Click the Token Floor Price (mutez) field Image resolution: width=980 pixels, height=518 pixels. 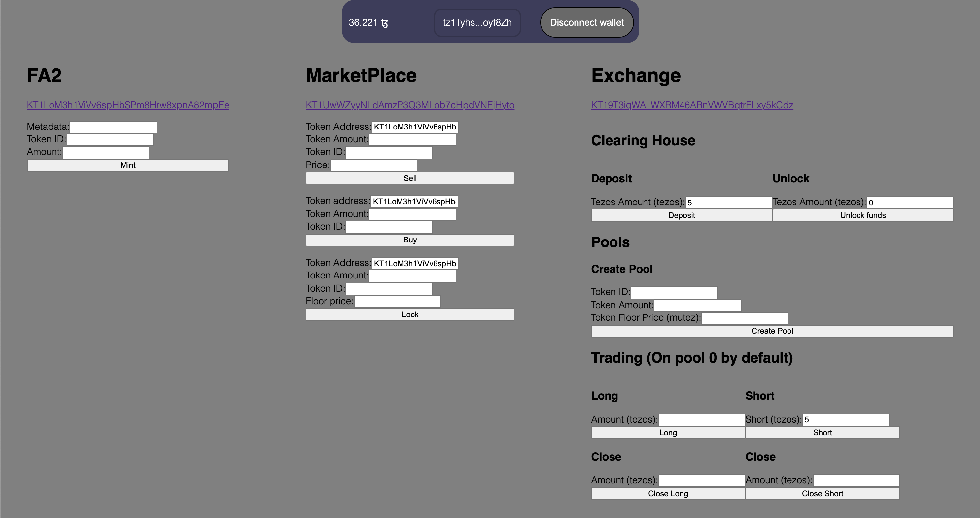[x=744, y=318]
